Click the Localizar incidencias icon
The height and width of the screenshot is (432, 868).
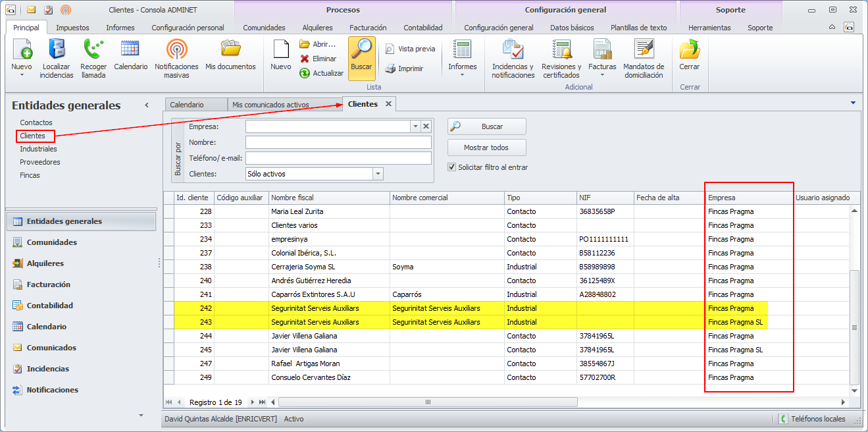[x=57, y=50]
